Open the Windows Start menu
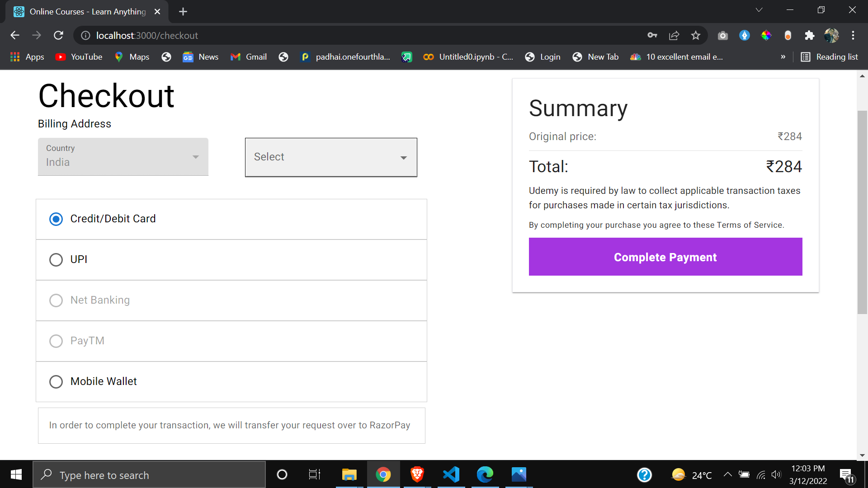Screen dimensions: 868x488 point(16,474)
